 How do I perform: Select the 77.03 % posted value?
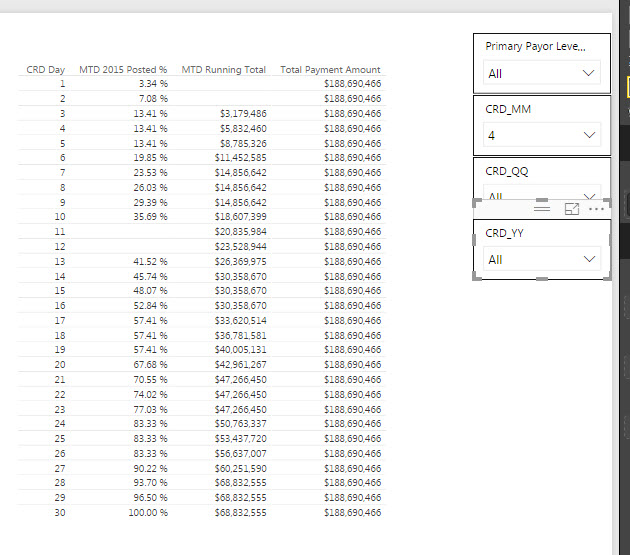(150, 410)
